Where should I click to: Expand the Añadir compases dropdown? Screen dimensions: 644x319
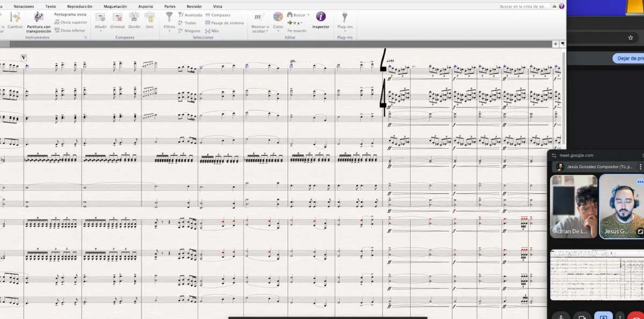[x=100, y=31]
